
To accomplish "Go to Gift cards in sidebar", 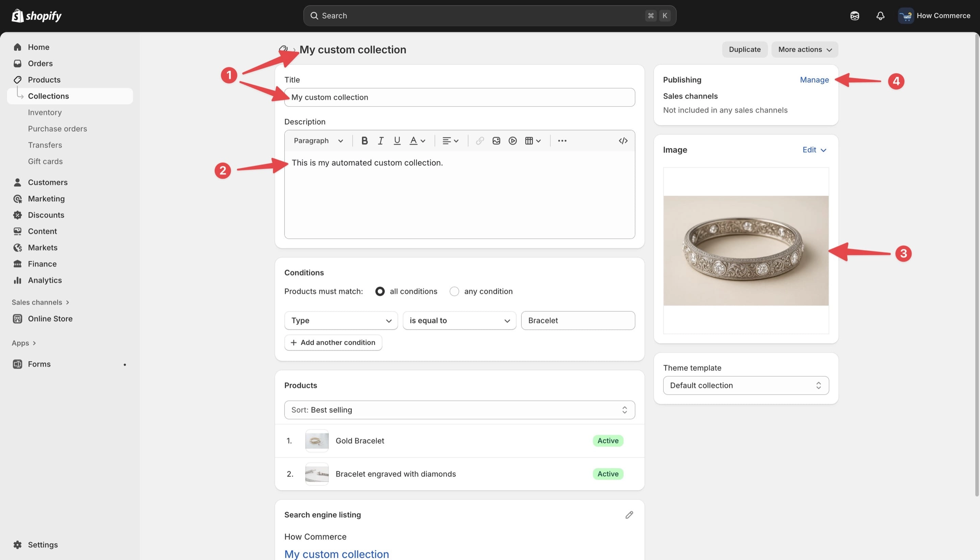I will [x=45, y=162].
